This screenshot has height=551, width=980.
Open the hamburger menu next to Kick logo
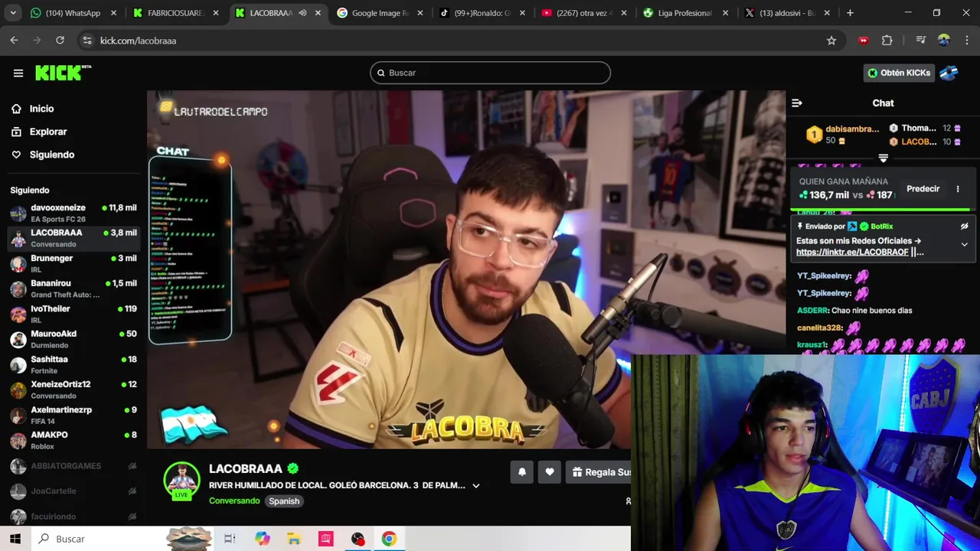tap(18, 73)
